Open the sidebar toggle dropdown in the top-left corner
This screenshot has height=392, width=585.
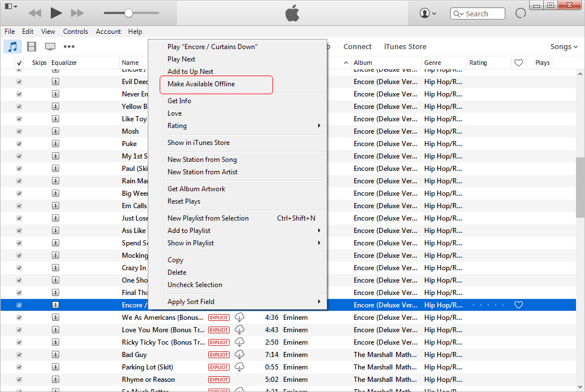point(11,6)
